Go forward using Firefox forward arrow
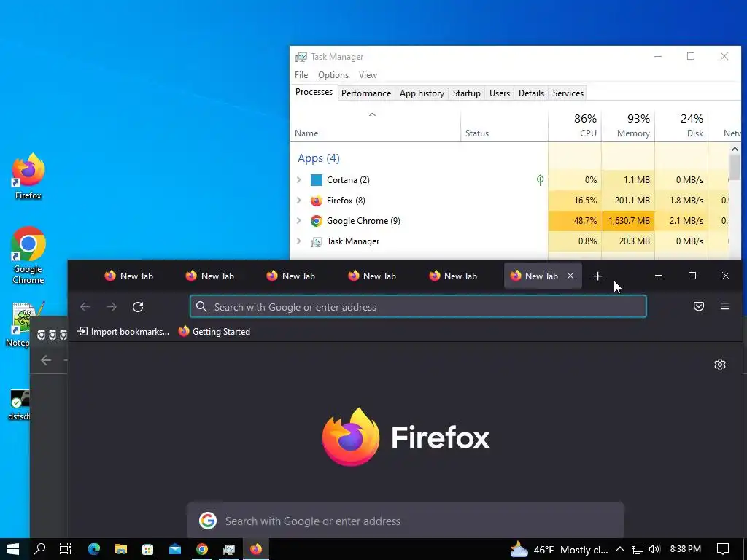This screenshot has height=560, width=747. (112, 307)
